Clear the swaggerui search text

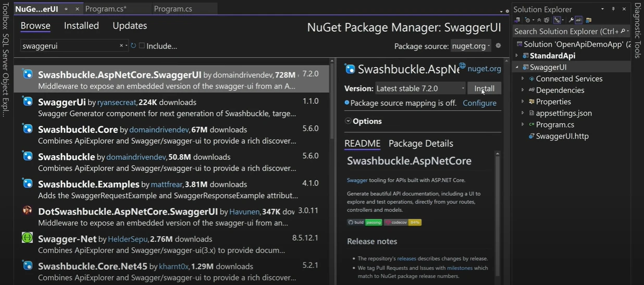(x=121, y=46)
